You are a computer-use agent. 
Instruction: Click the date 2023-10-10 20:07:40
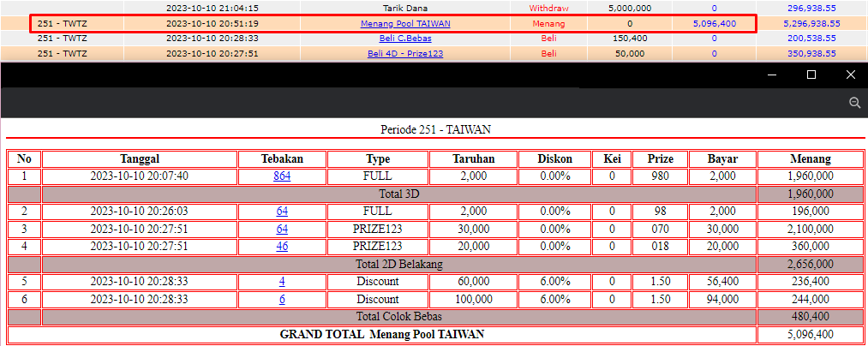[140, 176]
